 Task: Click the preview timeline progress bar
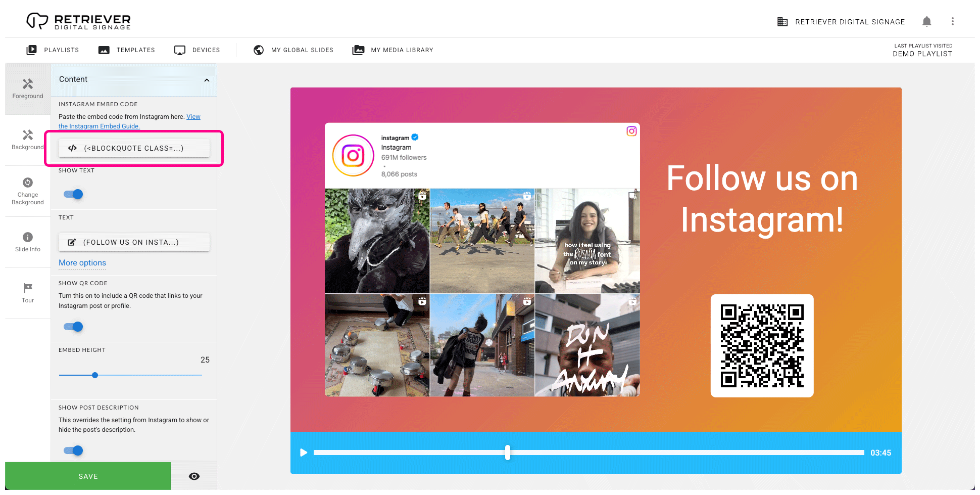coord(589,453)
